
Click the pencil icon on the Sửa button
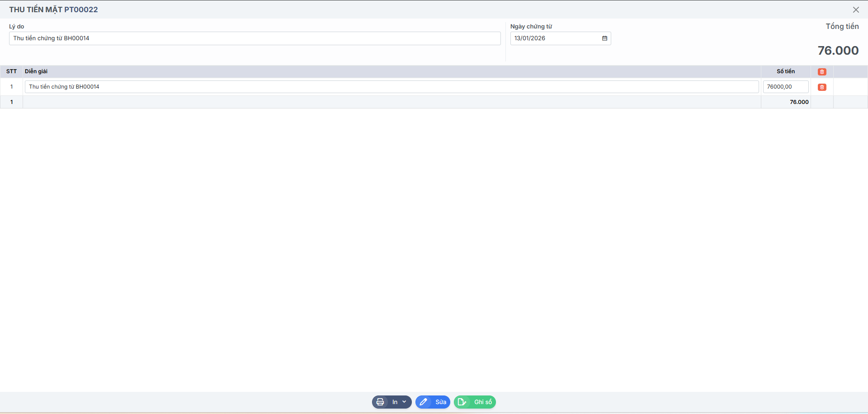[424, 402]
